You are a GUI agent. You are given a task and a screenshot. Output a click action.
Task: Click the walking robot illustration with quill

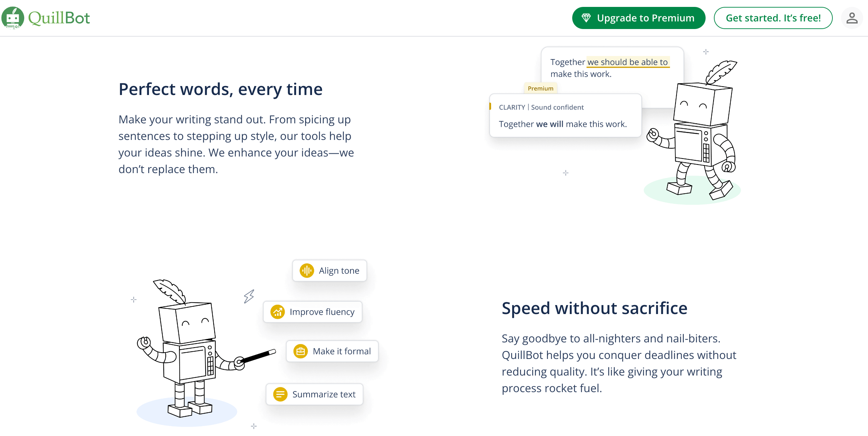click(x=693, y=131)
